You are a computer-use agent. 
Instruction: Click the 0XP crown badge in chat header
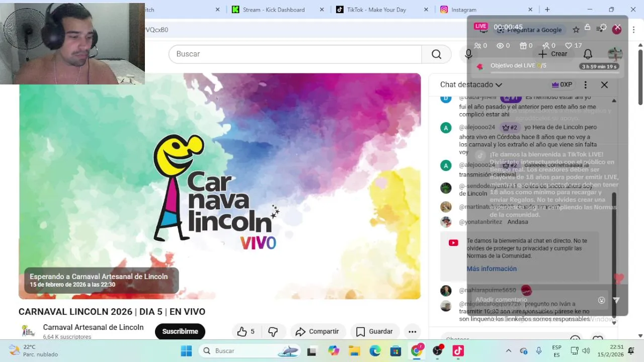point(562,84)
